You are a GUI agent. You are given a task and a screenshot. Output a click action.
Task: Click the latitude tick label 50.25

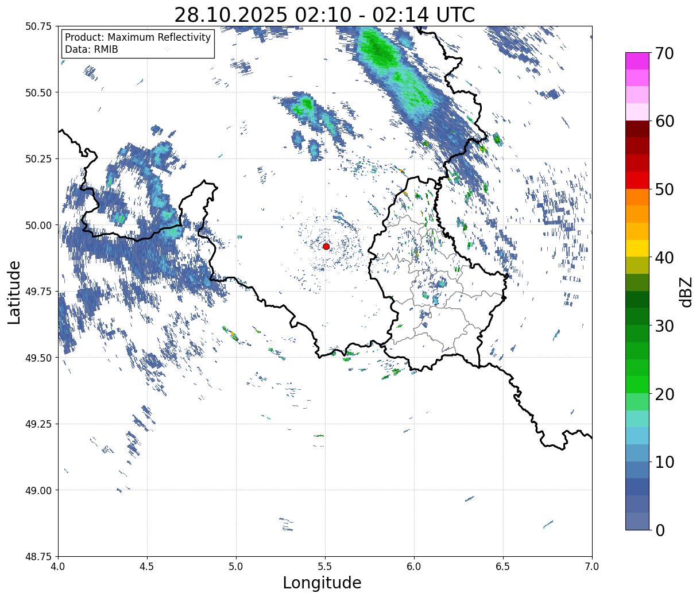38,159
